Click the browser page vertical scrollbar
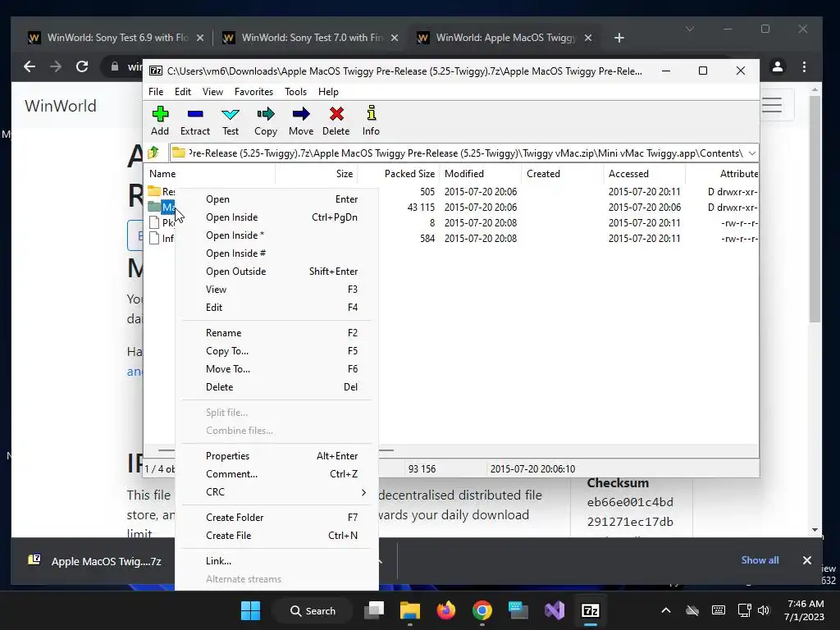The image size is (840, 630). pos(815,209)
